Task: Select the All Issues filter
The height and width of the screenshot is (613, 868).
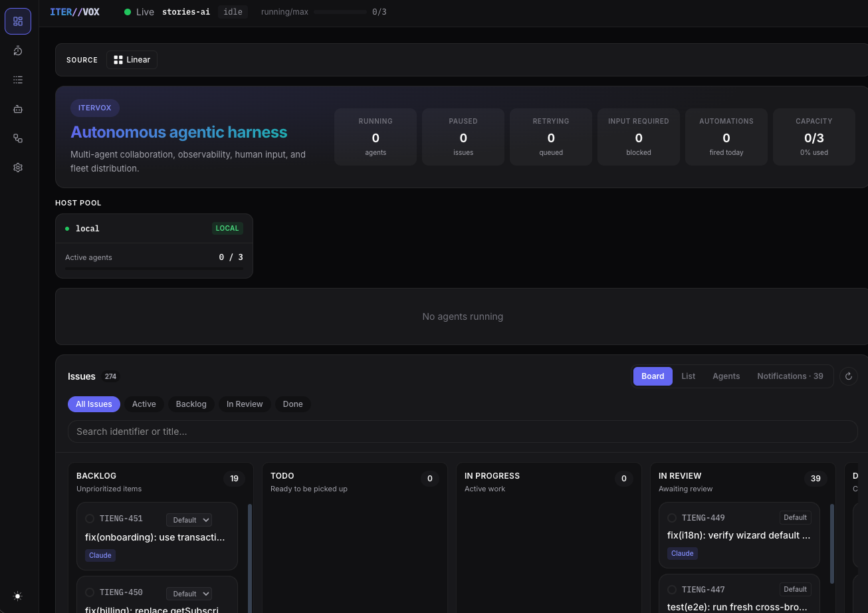Action: point(94,404)
